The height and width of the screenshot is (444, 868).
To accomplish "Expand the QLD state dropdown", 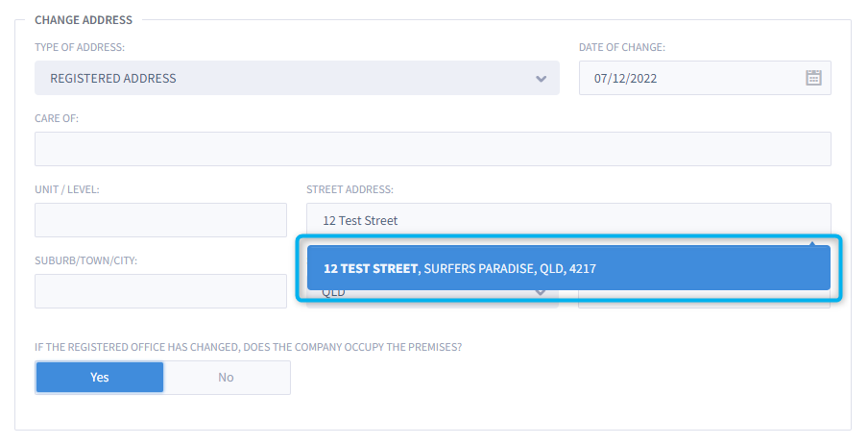I will point(432,296).
